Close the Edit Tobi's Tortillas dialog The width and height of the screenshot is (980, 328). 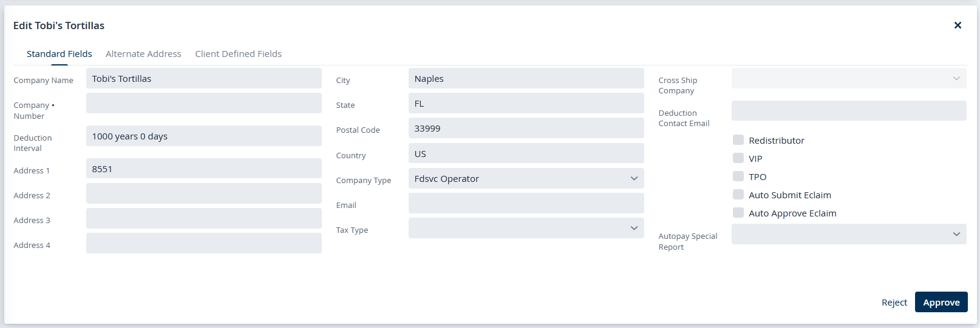point(958,25)
